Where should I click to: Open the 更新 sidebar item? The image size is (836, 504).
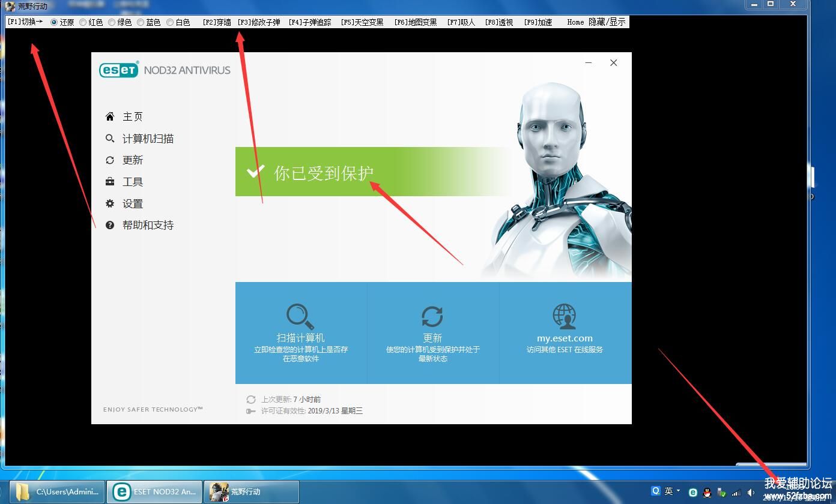[133, 160]
